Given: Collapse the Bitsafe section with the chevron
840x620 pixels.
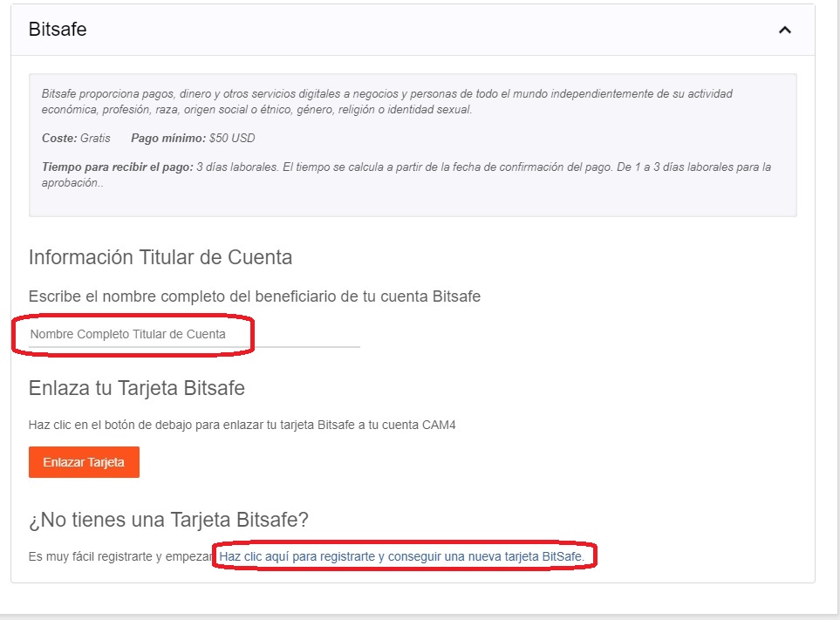Looking at the screenshot, I should 784,30.
